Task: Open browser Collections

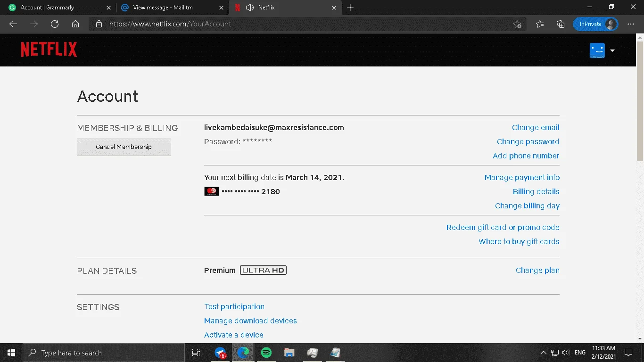Action: 561,24
